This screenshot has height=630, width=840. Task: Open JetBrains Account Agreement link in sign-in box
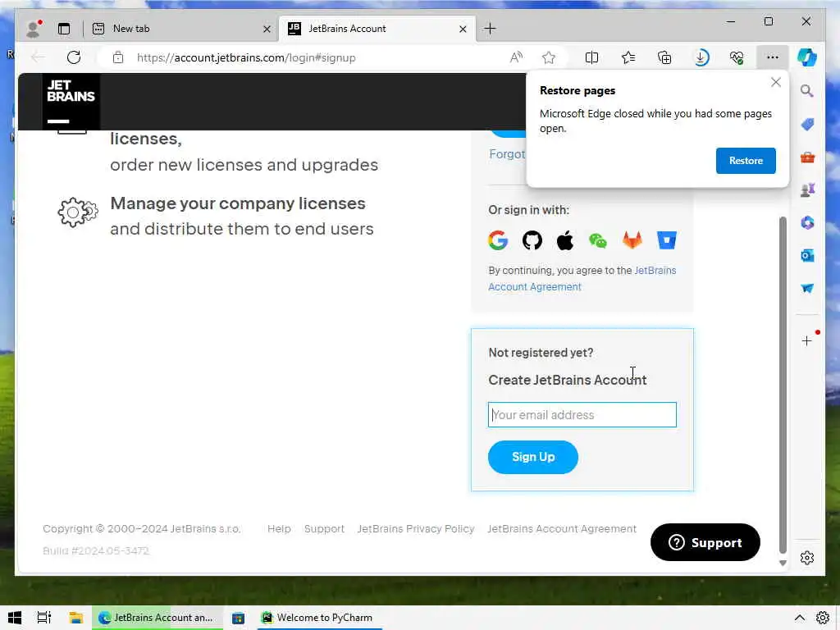582,279
